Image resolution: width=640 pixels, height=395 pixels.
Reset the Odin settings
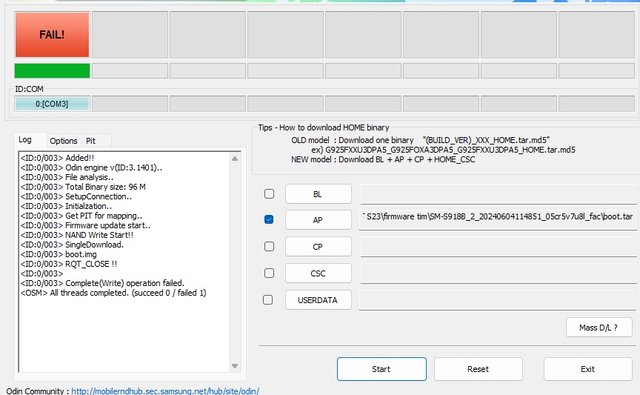coord(478,369)
